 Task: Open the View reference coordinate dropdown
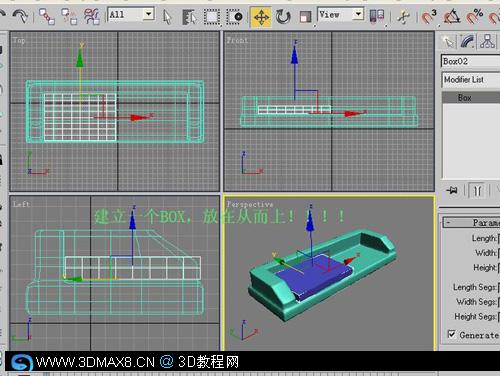[x=340, y=14]
